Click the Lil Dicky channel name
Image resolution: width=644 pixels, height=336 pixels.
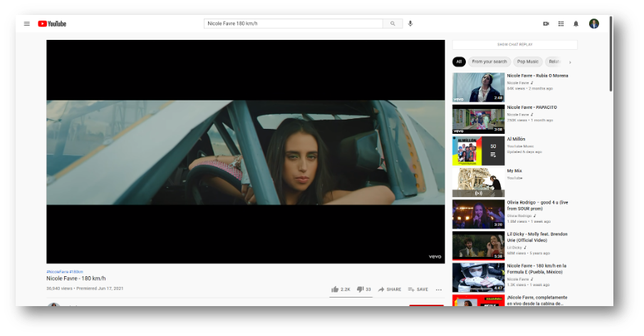[514, 248]
